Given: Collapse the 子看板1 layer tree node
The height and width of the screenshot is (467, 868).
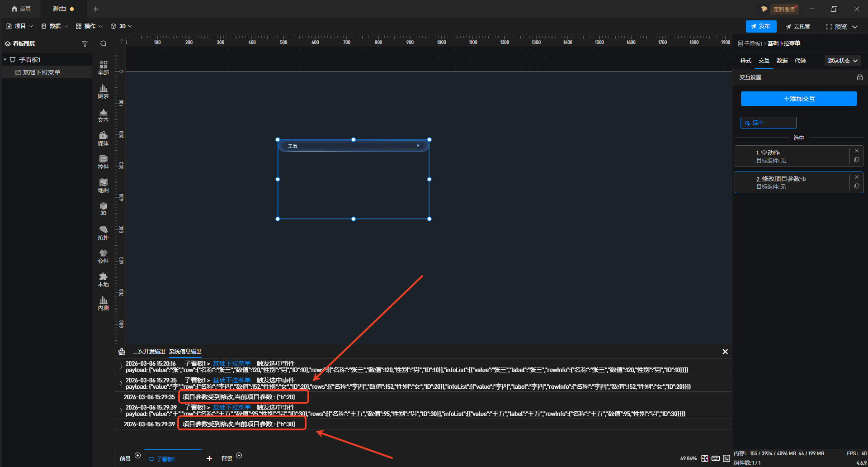Looking at the screenshot, I should 5,60.
